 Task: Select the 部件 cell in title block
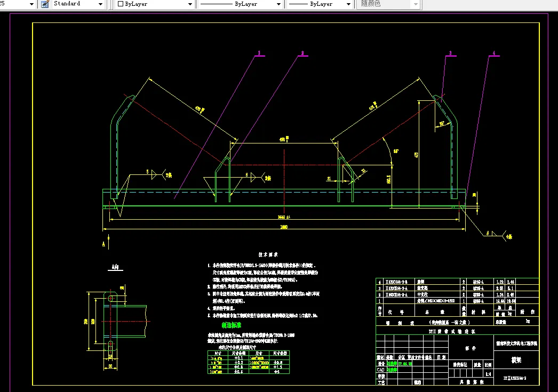pos(471,348)
